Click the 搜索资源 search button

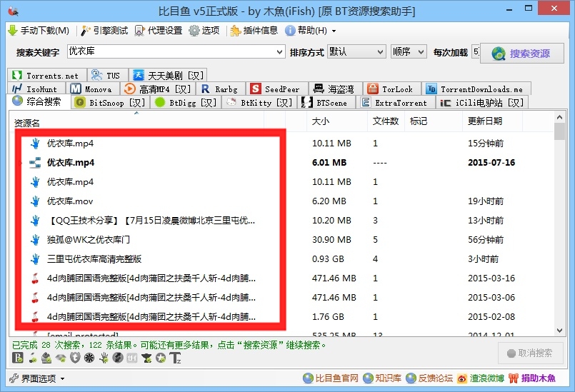[x=522, y=54]
